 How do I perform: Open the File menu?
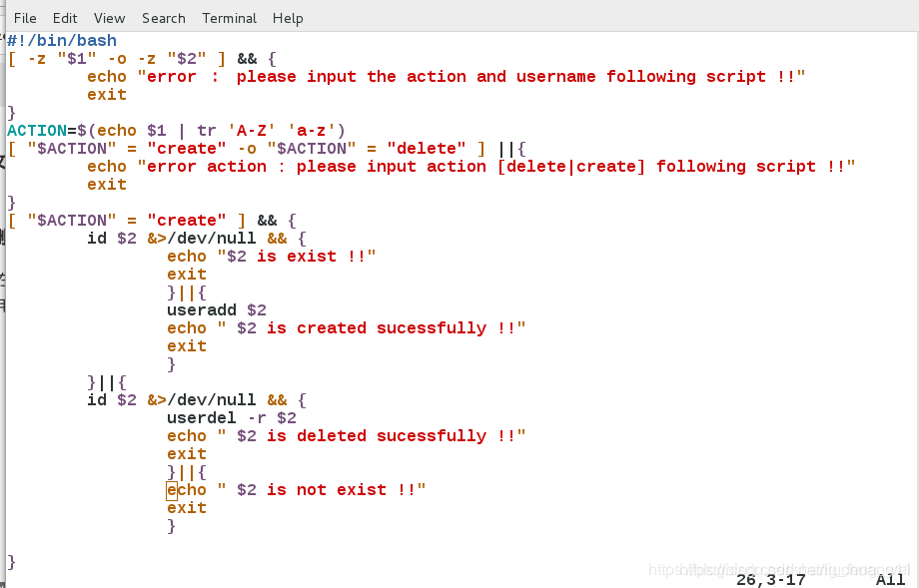pyautogui.click(x=25, y=18)
